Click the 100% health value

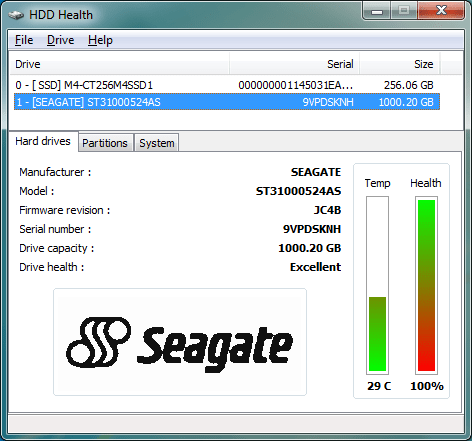427,386
